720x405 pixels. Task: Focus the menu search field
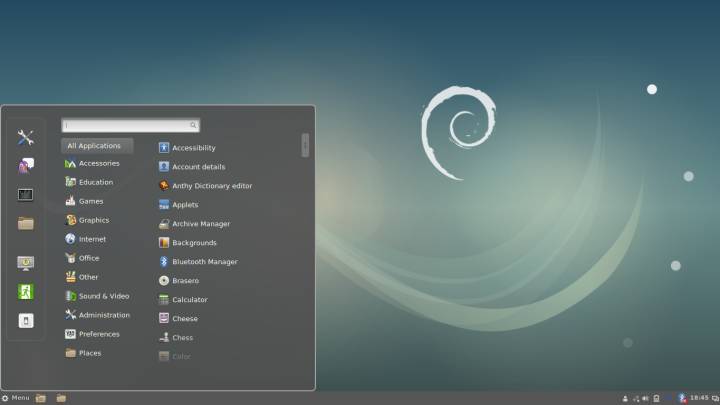pos(130,125)
